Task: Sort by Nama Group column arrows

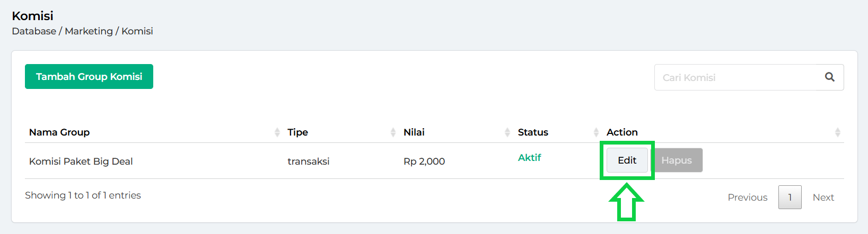Action: (x=277, y=132)
